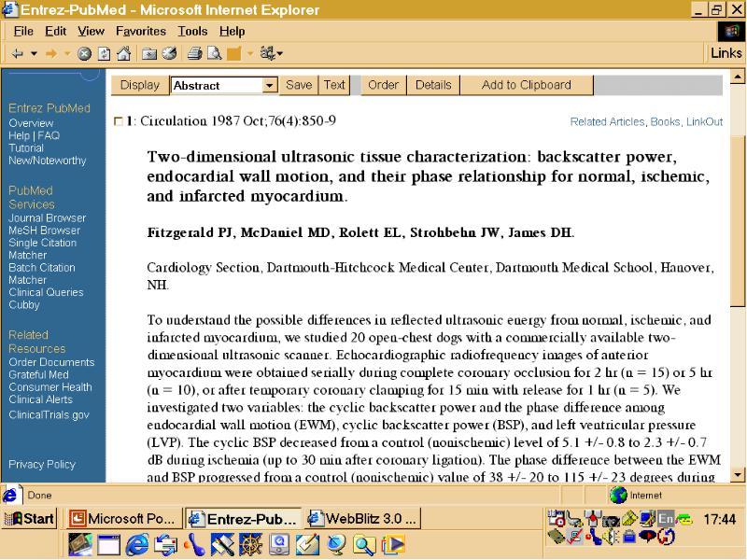The width and height of the screenshot is (747, 560).
Task: Click the Details button
Action: point(433,85)
